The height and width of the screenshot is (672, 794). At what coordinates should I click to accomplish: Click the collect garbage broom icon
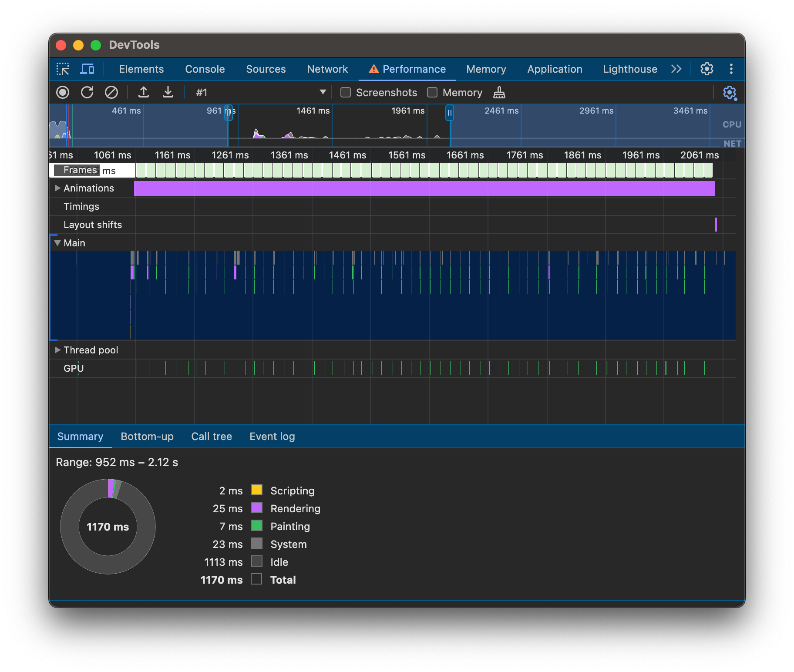point(499,92)
